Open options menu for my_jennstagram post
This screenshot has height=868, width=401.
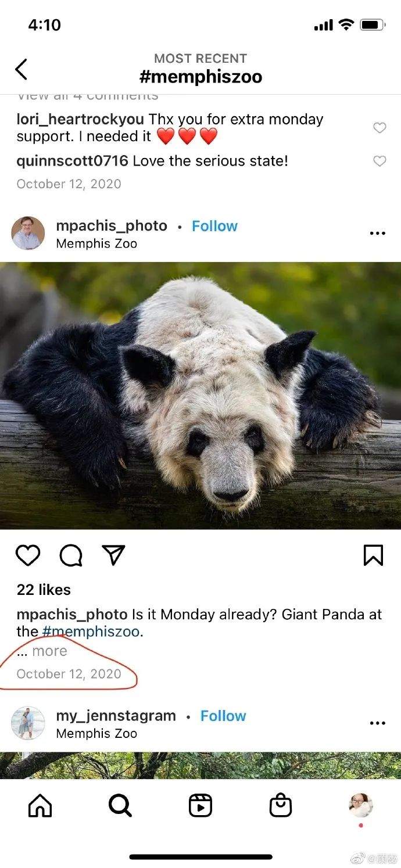coord(378,723)
